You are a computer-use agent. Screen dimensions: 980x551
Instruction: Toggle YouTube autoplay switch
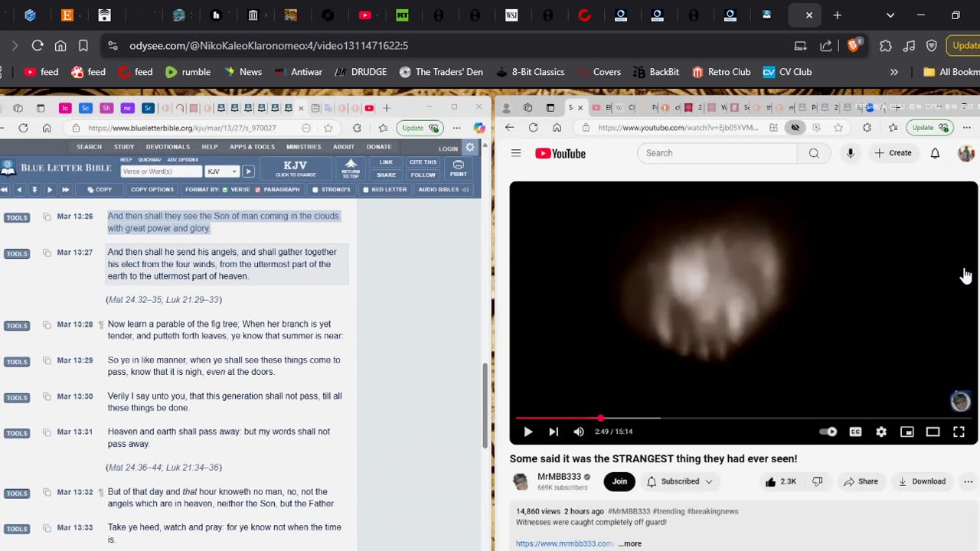click(828, 432)
